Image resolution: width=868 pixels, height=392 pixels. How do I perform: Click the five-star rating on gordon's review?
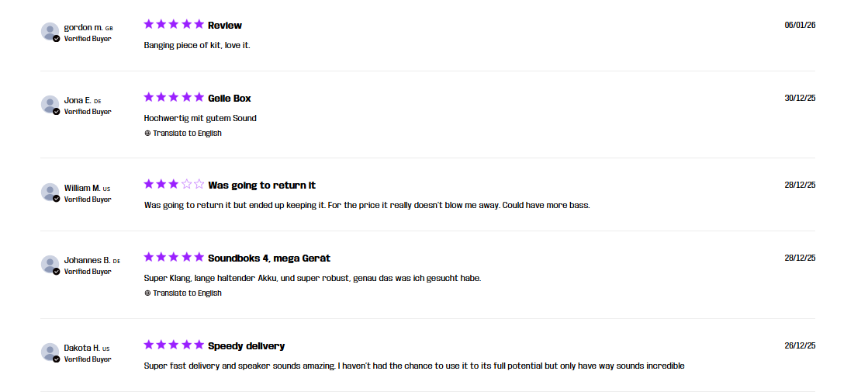[x=174, y=25]
